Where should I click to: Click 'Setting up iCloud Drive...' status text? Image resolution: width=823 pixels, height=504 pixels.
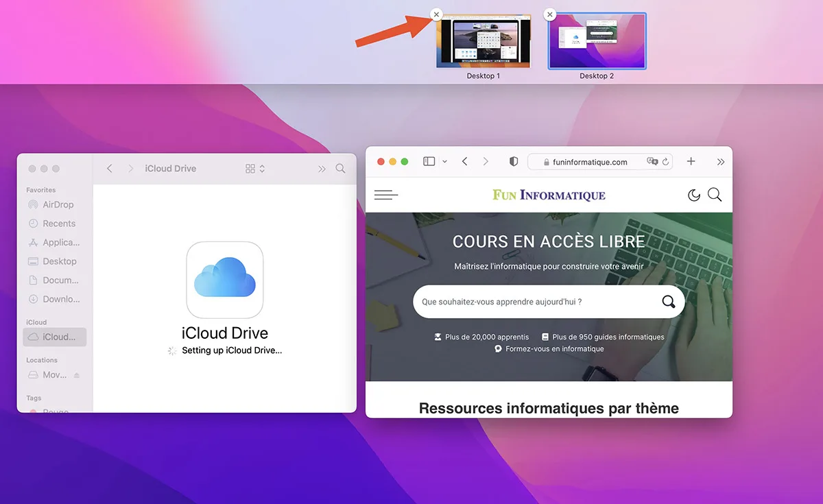click(x=232, y=350)
